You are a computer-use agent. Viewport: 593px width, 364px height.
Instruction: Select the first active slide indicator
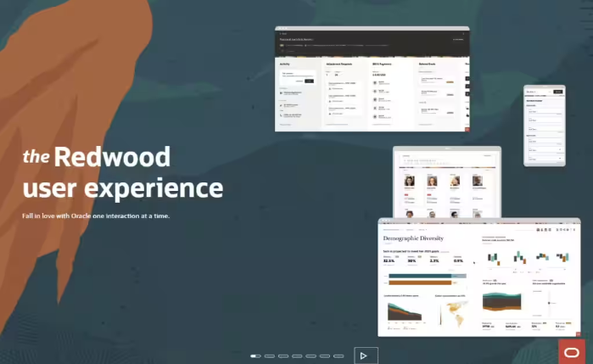point(255,356)
